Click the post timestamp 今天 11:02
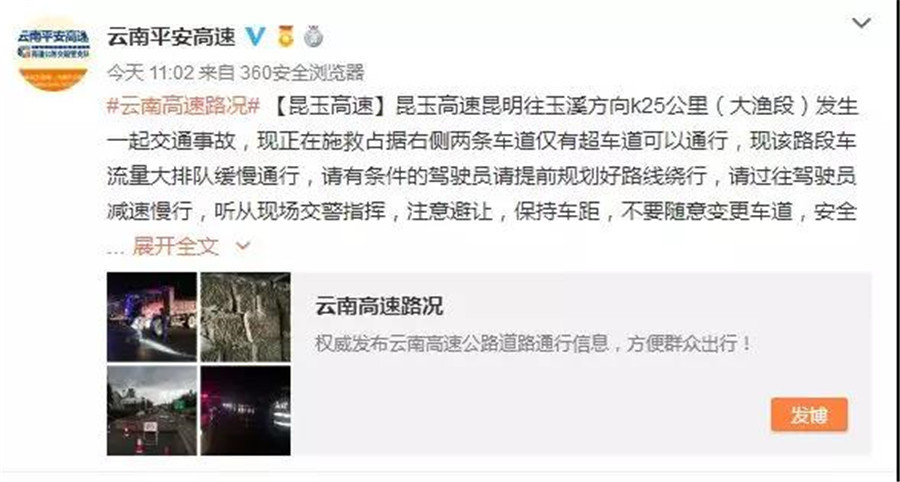900x482 pixels. [x=150, y=72]
